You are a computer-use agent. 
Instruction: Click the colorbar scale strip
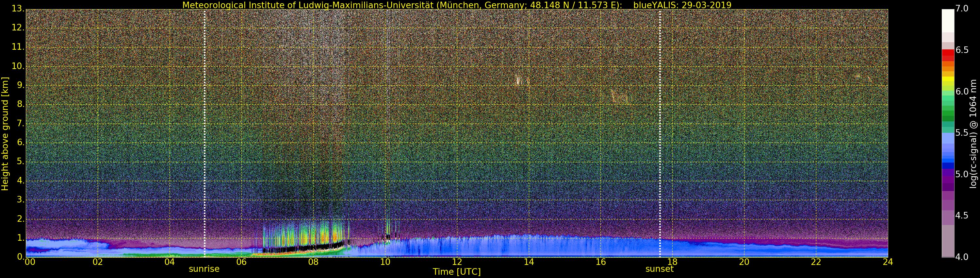coord(948,133)
